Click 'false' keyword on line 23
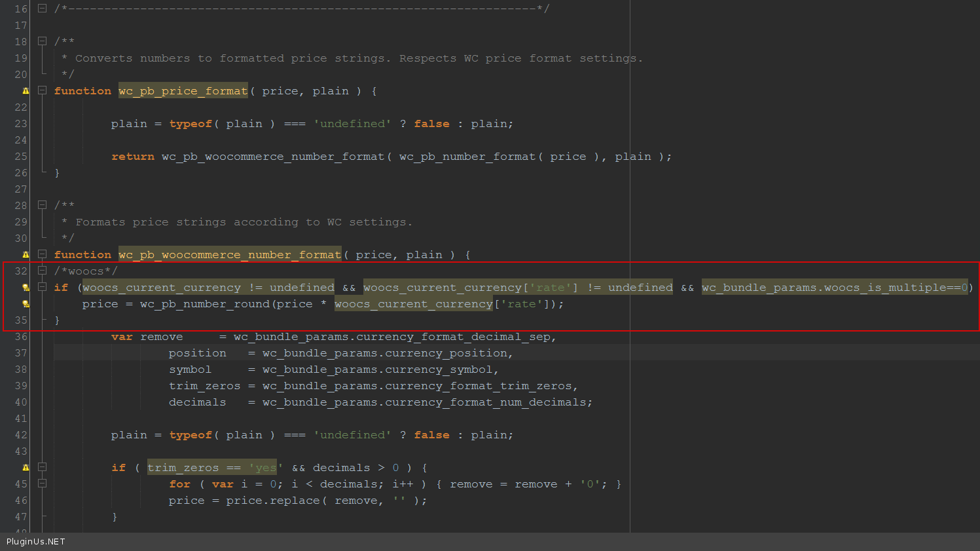The height and width of the screenshot is (551, 980). (x=432, y=124)
